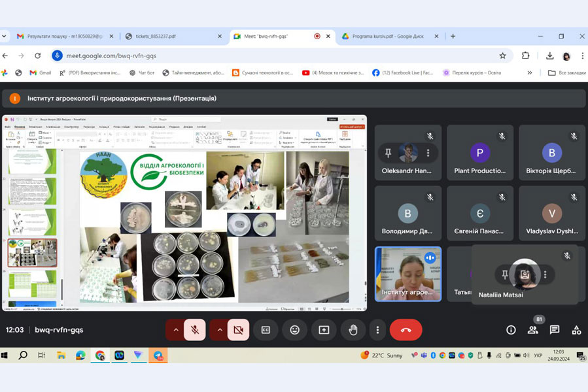This screenshot has width=588, height=392.
Task: Click the Present screen button
Action: click(x=324, y=330)
